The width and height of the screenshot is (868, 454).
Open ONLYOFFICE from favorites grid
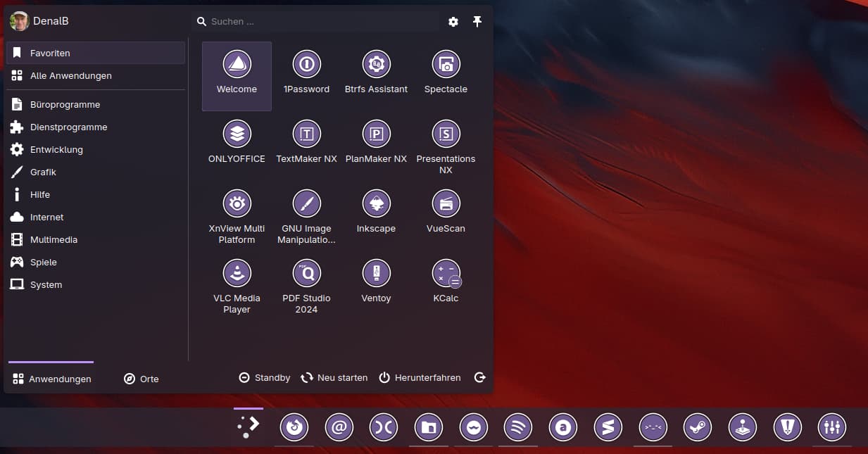tap(237, 143)
